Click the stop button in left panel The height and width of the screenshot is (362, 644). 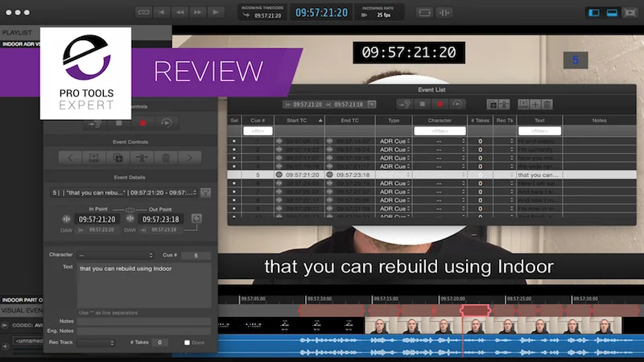pyautogui.click(x=118, y=123)
